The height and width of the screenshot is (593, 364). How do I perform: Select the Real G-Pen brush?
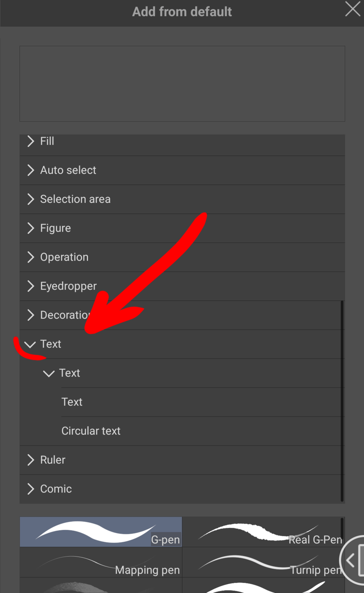[264, 532]
